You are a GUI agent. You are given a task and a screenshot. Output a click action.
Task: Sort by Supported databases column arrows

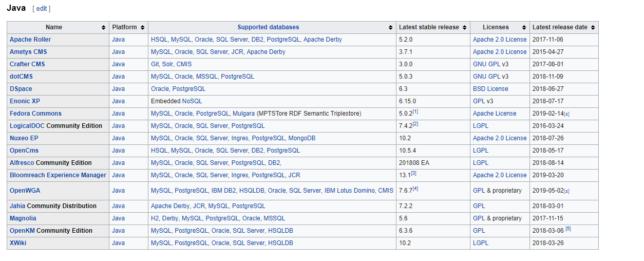click(x=390, y=27)
